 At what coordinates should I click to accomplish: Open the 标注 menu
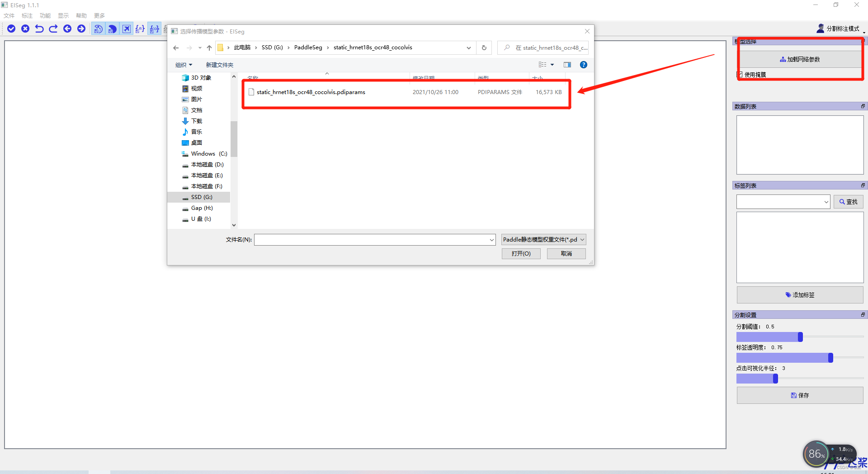pyautogui.click(x=27, y=16)
